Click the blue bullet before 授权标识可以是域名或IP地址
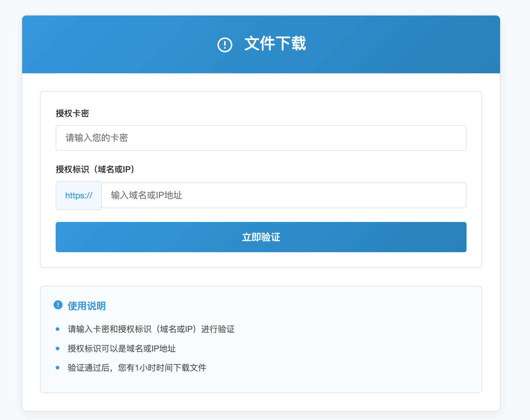This screenshot has width=530, height=420. pos(57,349)
